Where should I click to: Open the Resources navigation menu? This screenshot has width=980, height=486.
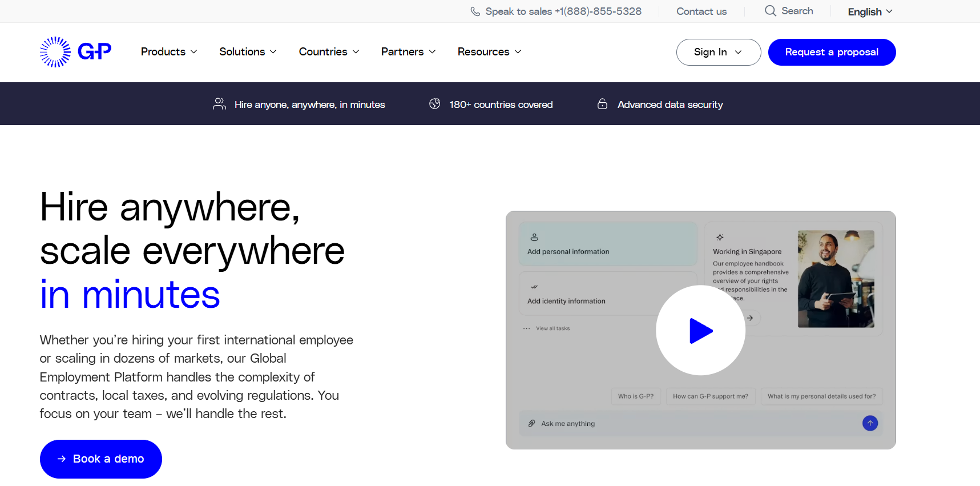[x=490, y=52]
